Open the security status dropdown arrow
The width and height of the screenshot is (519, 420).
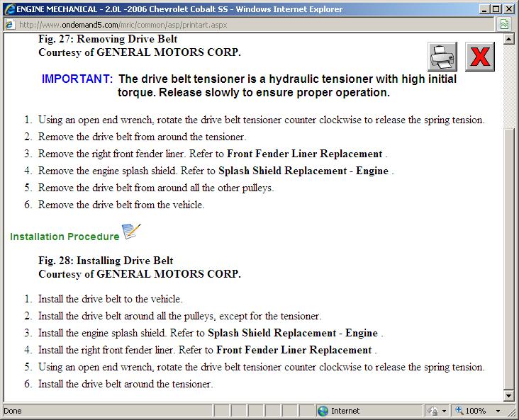pyautogui.click(x=444, y=411)
